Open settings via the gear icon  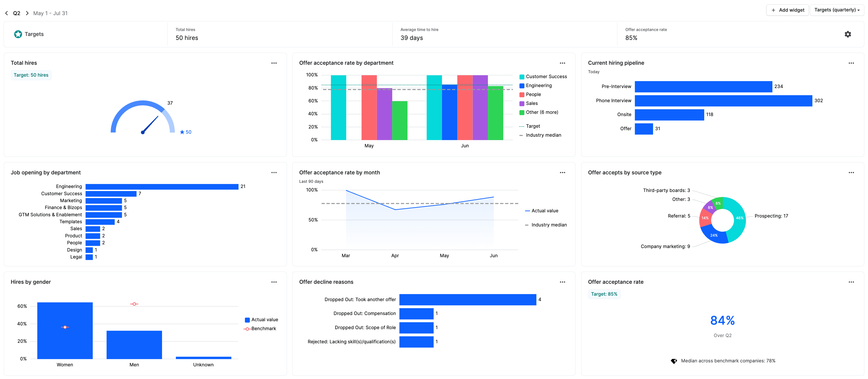tap(848, 34)
